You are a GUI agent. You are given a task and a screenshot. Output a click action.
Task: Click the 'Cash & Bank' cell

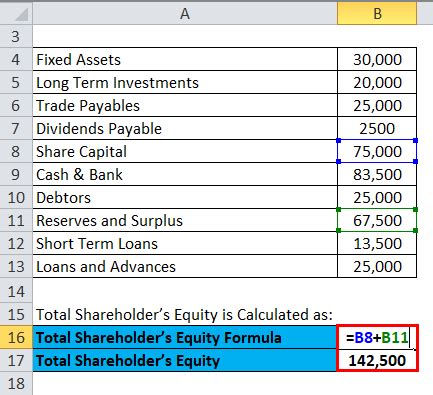point(185,174)
